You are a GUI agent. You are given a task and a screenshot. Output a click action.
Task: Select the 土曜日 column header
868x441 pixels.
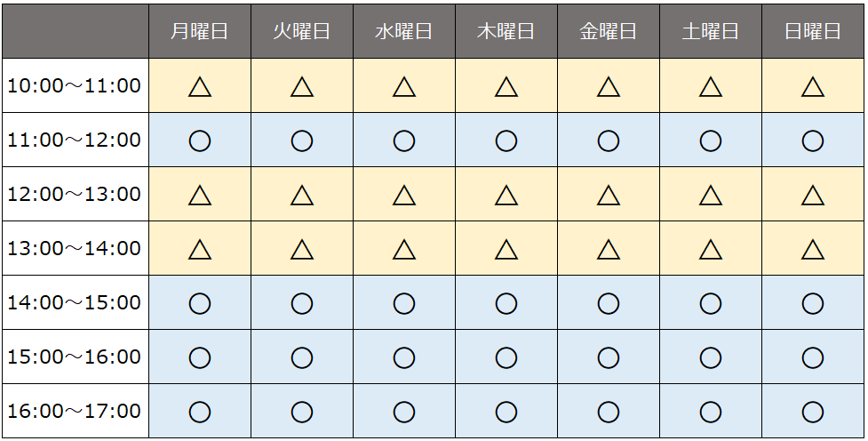[x=711, y=31]
